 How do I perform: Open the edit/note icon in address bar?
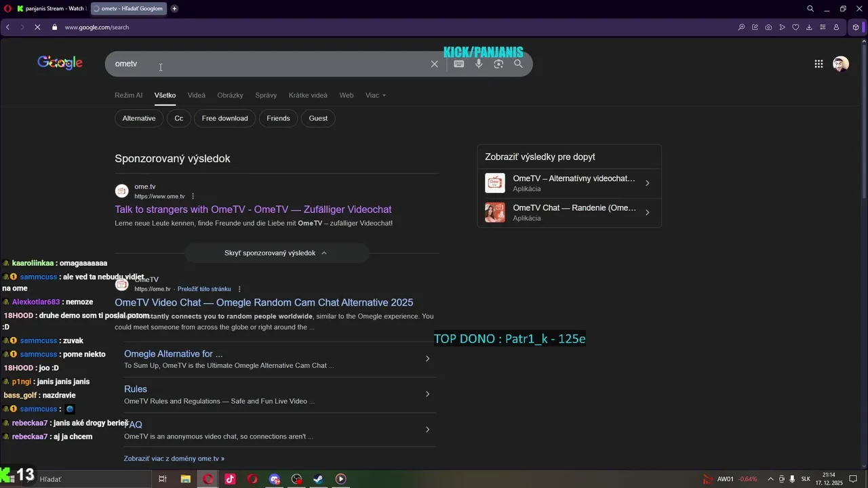[755, 27]
